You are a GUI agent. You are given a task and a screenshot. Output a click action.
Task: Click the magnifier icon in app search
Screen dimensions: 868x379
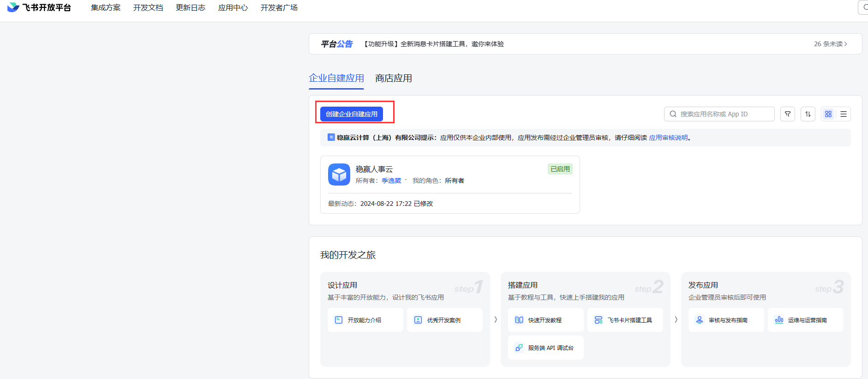point(673,114)
